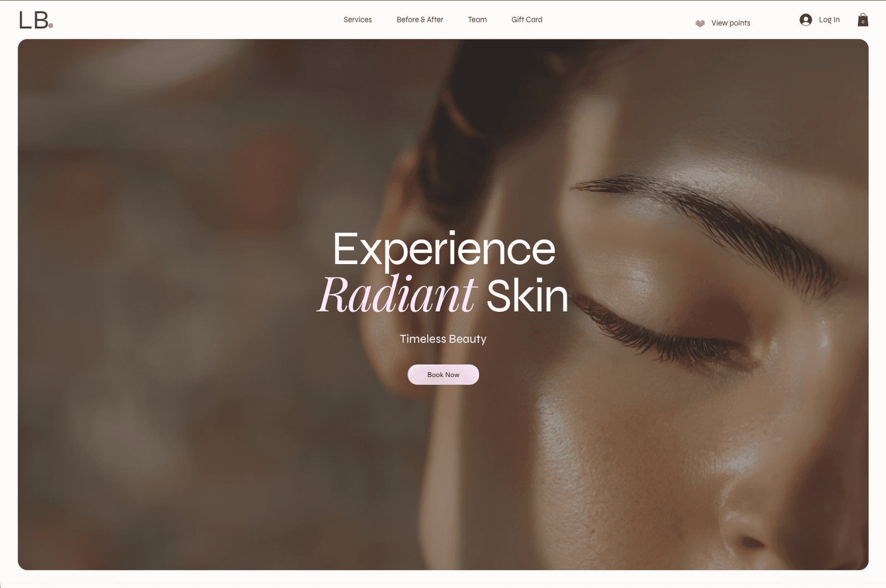Go to the Before & After page
The height and width of the screenshot is (588, 886).
coord(420,19)
